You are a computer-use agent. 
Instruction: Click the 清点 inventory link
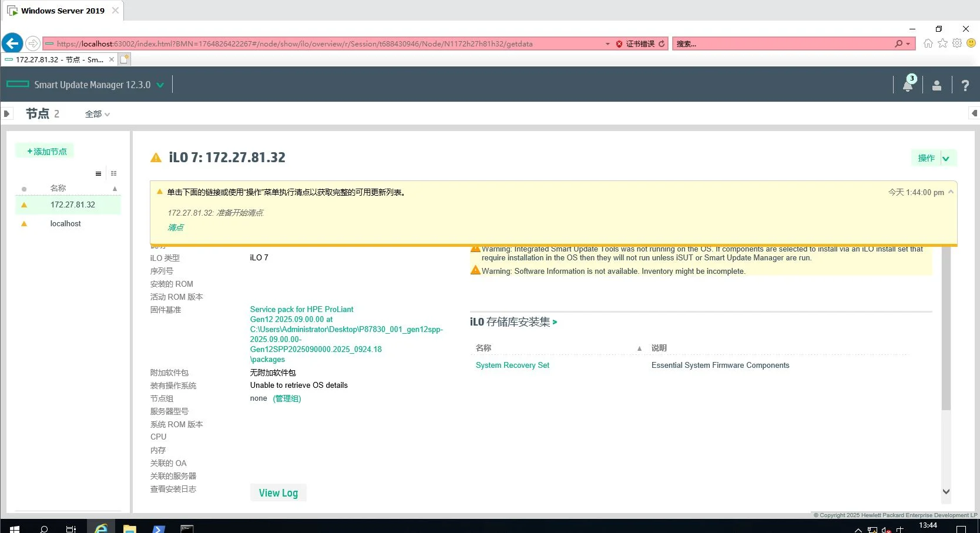176,227
